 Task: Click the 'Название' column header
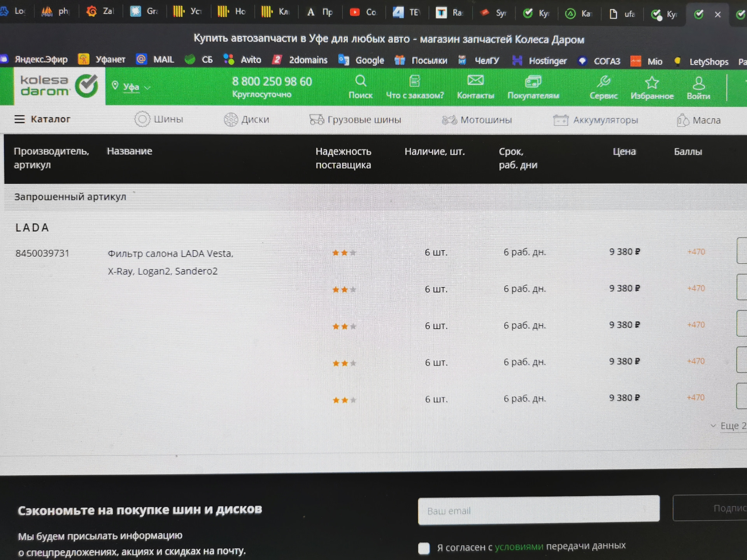(130, 151)
